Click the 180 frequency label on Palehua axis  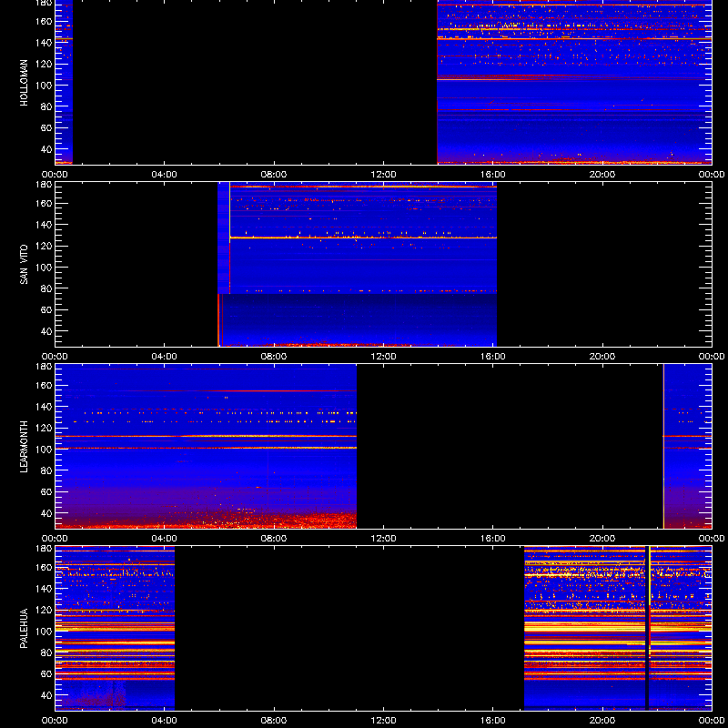point(45,549)
